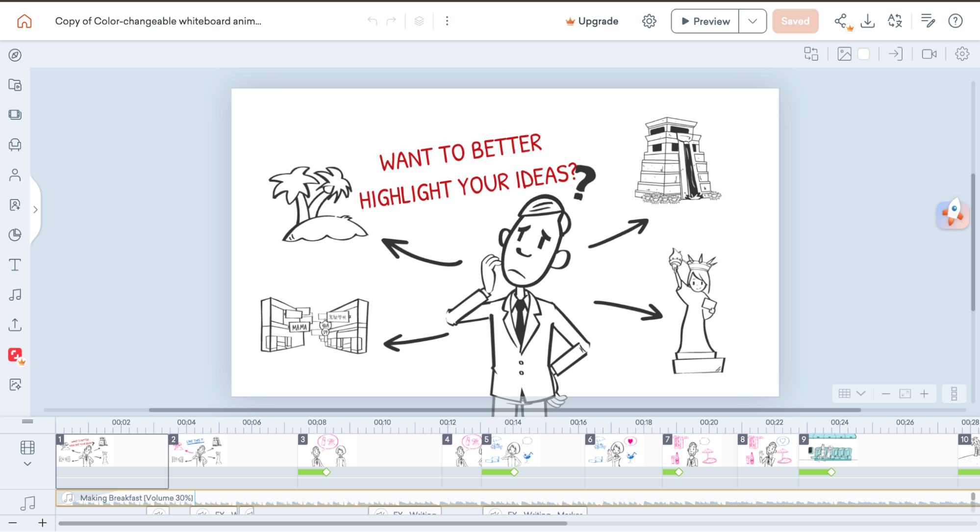Preview the video
Viewport: 980px width, 532px height.
click(705, 21)
